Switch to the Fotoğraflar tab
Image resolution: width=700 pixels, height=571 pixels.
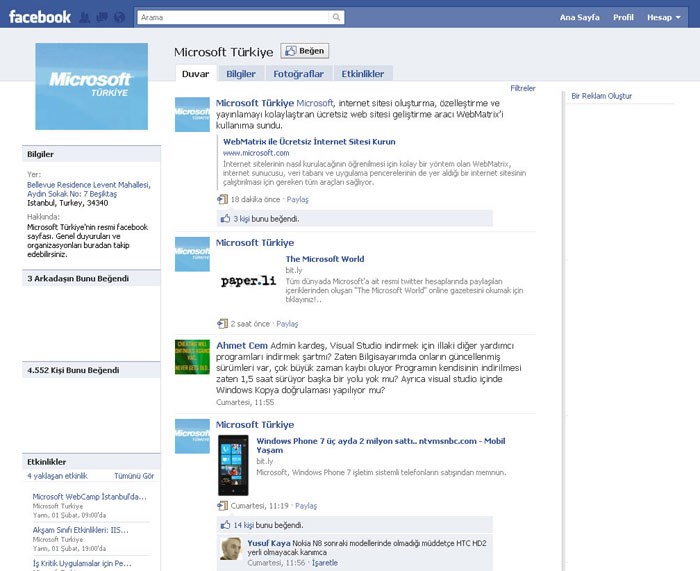(298, 74)
